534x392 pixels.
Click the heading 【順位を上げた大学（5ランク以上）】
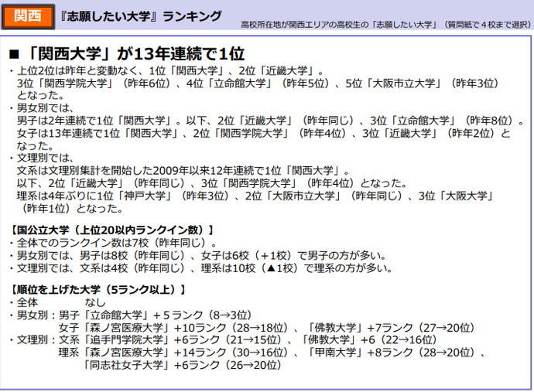tap(98, 290)
